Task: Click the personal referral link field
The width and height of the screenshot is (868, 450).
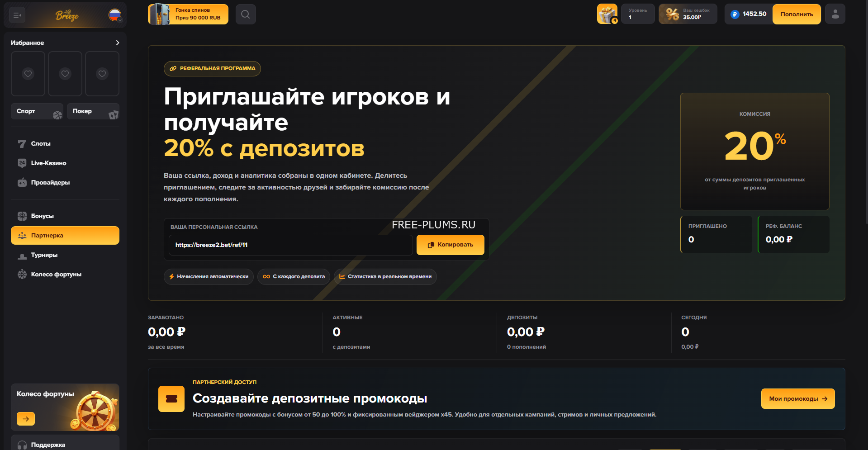Action: 290,245
